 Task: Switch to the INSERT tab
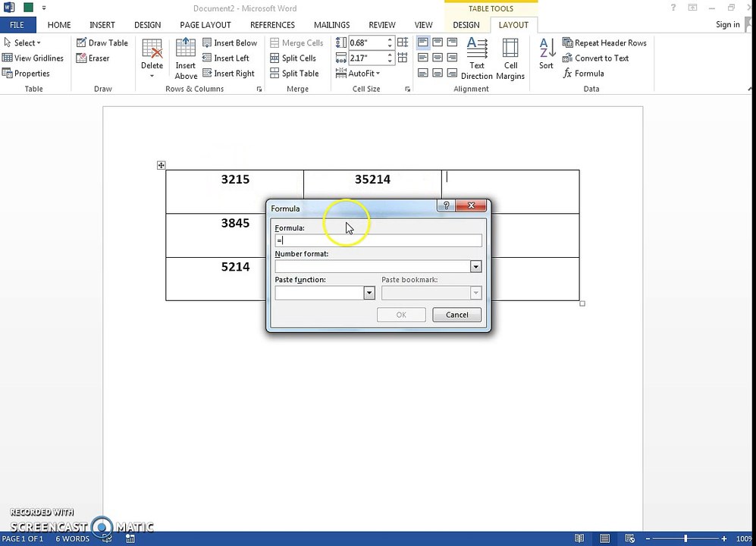102,25
